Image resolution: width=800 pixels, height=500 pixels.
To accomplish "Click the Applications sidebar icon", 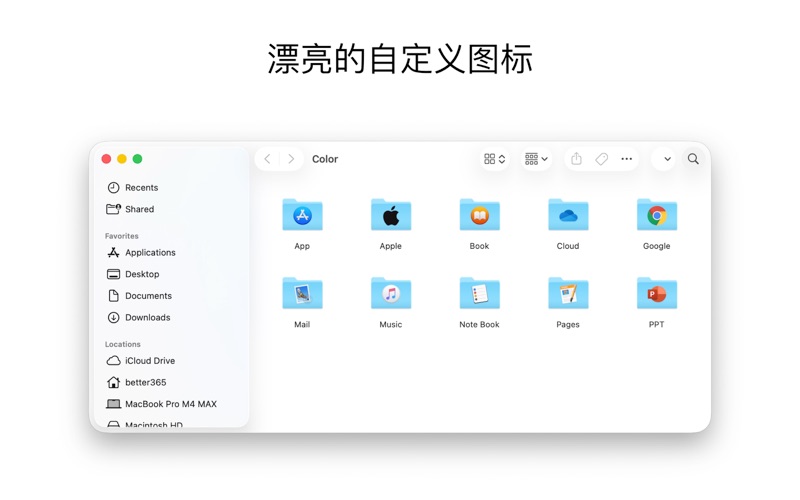I will [x=113, y=253].
